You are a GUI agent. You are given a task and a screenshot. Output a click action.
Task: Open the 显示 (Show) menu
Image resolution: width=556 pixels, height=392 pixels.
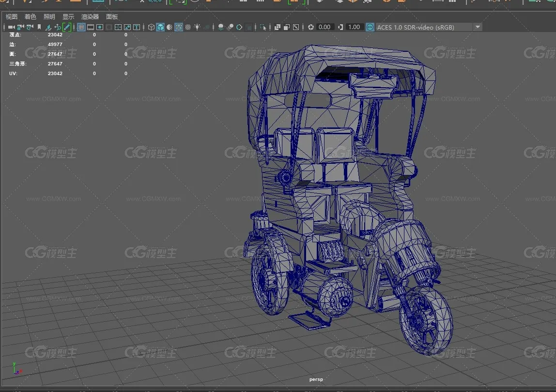coord(68,16)
